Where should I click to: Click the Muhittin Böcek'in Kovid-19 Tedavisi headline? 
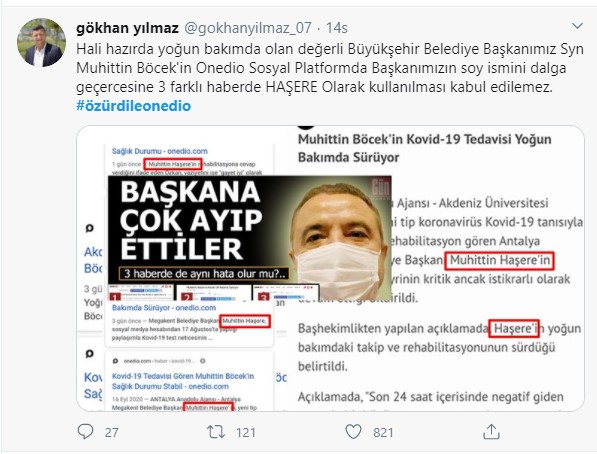(x=425, y=148)
